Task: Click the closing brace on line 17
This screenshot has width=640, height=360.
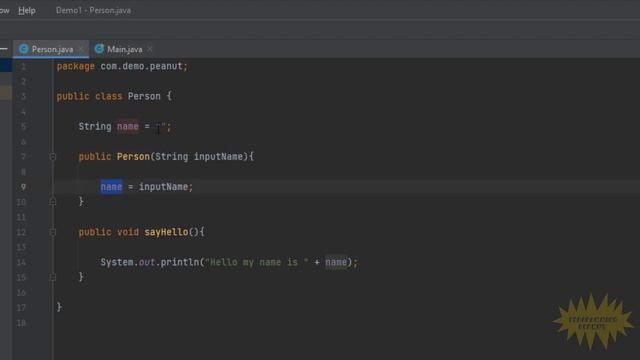Action: click(59, 307)
